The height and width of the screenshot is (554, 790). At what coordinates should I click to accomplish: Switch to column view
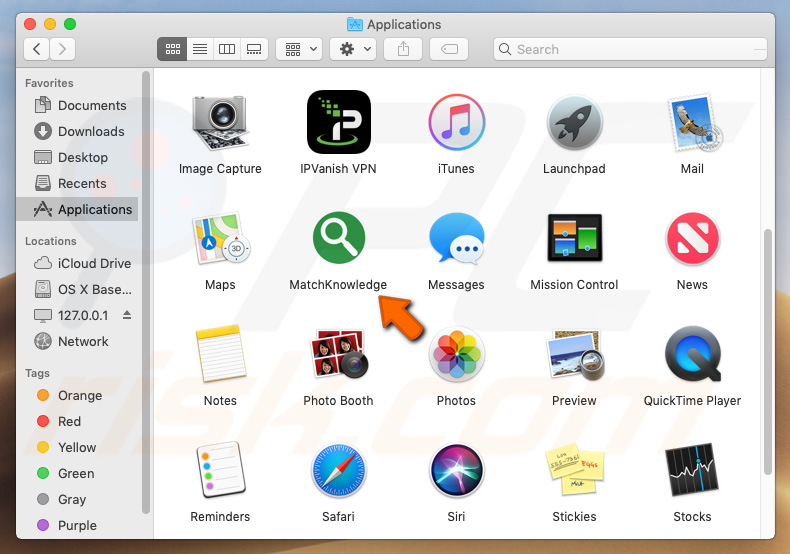pyautogui.click(x=227, y=49)
